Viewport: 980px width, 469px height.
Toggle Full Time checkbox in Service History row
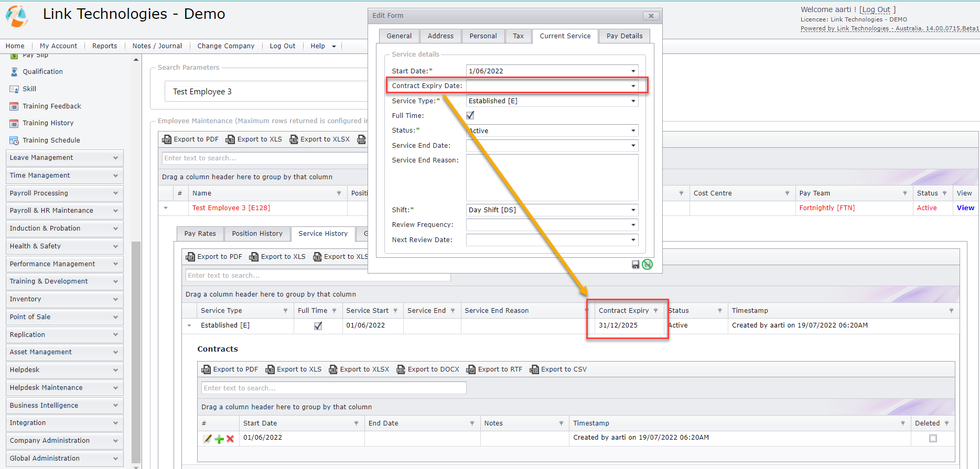pos(318,326)
